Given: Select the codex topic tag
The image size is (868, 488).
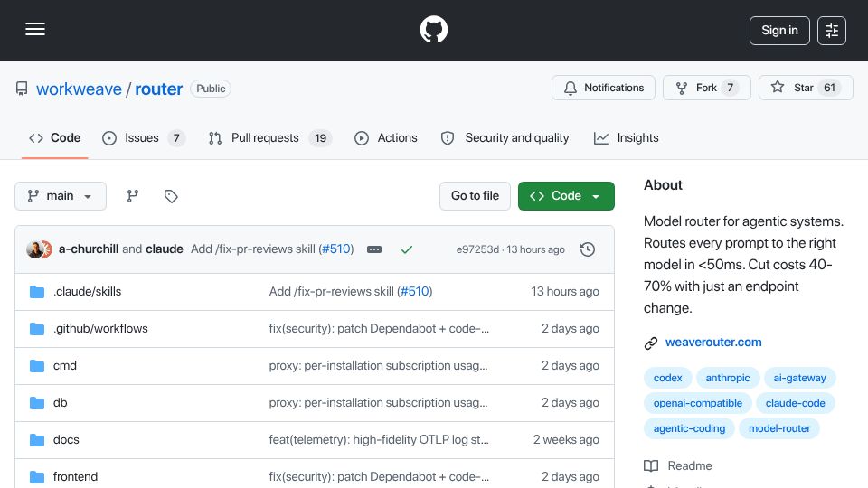Looking at the screenshot, I should point(667,378).
